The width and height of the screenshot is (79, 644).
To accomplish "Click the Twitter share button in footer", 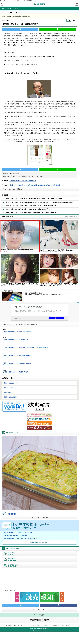I will 21,605.
